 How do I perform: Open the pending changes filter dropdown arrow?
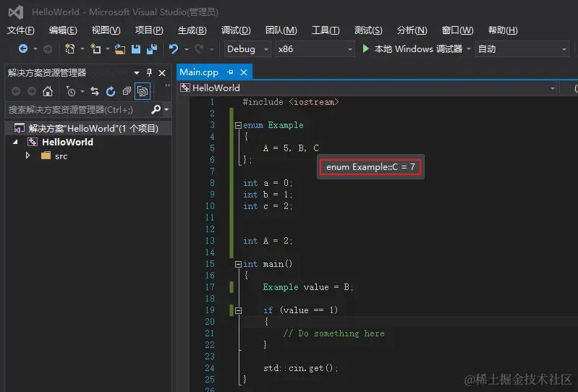click(82, 91)
